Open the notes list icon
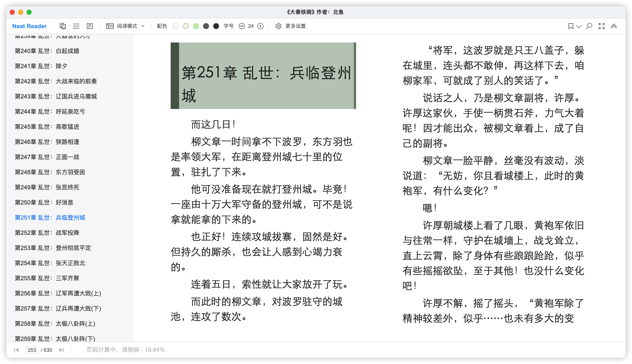The image size is (632, 364). [x=90, y=26]
